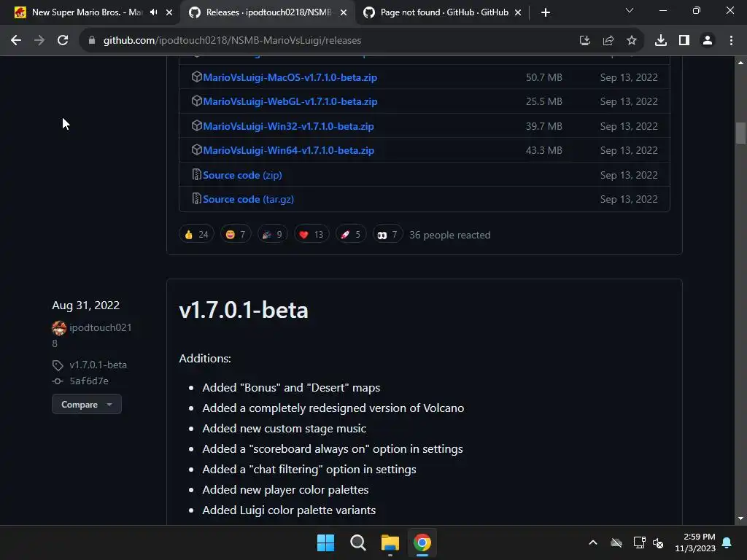This screenshot has width=747, height=560.
Task: Download MarioVsLuigi-MacOS-v1.7.1.0-beta.zip
Action: click(290, 77)
